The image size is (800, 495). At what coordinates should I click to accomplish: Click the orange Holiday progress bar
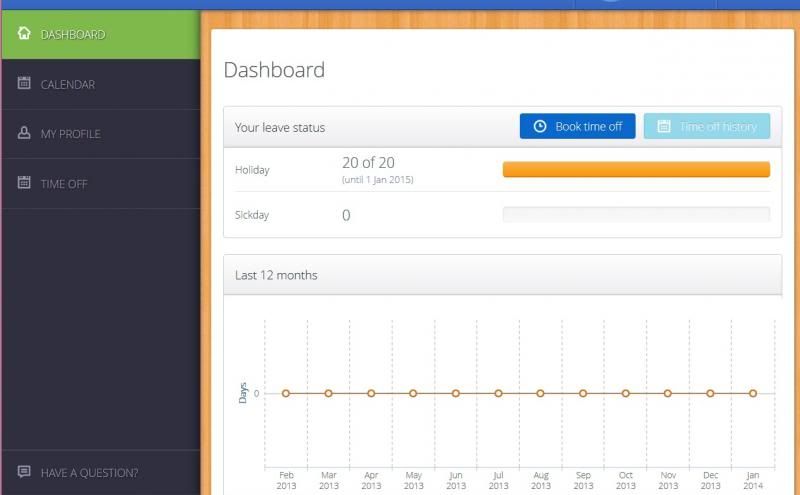coord(636,169)
